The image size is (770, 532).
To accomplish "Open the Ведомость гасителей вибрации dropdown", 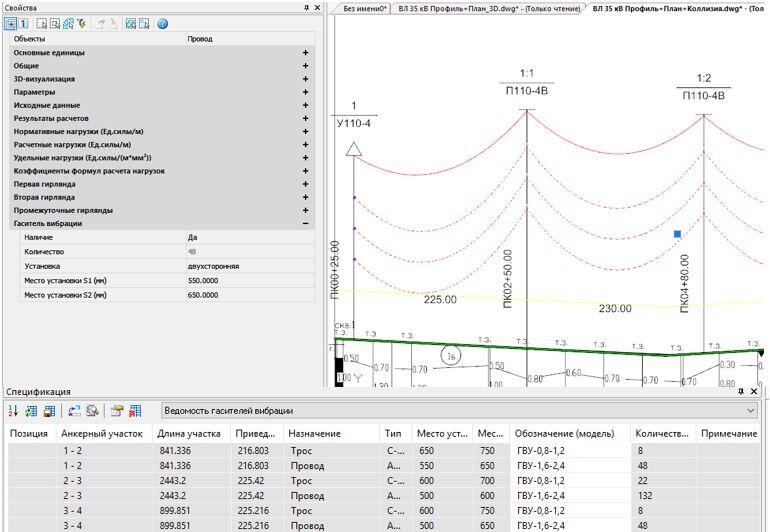I will tap(750, 411).
